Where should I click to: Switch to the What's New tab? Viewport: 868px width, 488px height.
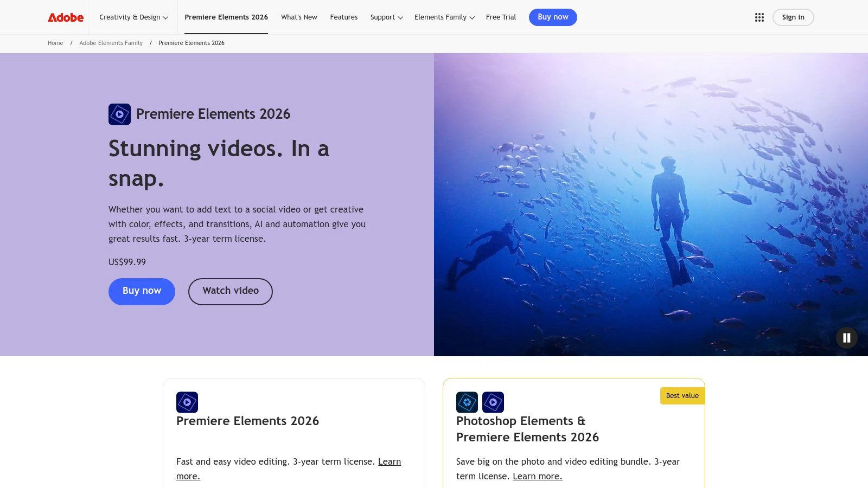coord(299,17)
